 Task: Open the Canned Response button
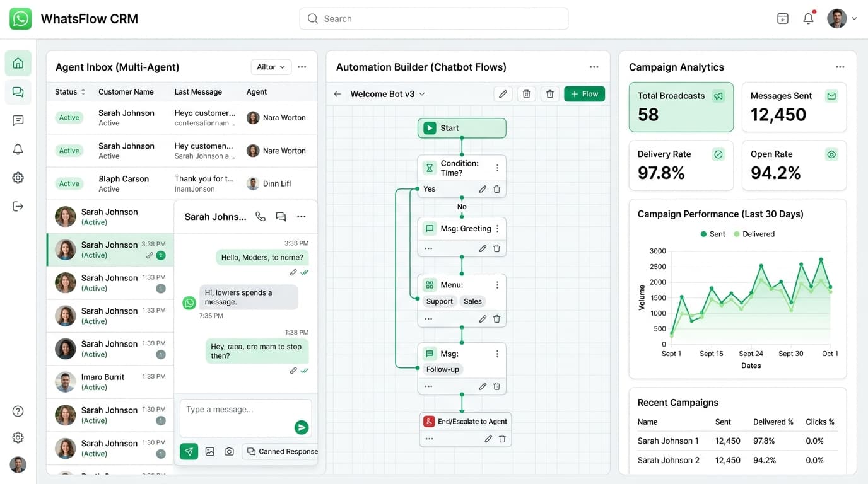click(x=279, y=451)
